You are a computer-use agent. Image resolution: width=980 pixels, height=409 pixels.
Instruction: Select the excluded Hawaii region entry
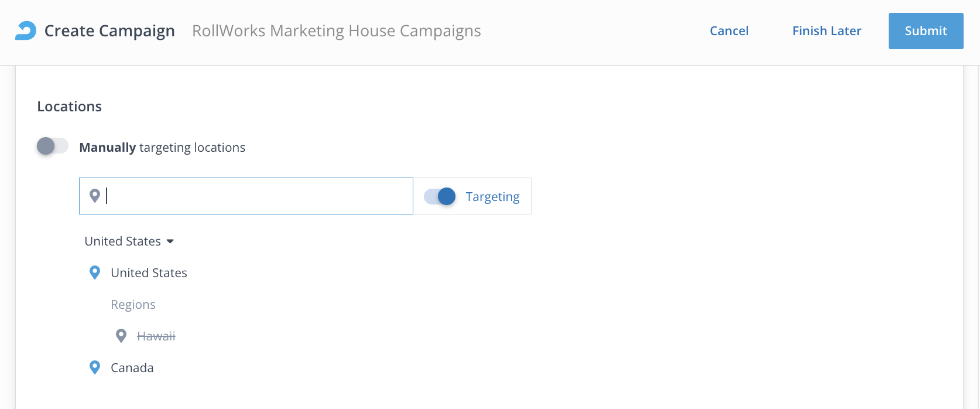point(156,336)
